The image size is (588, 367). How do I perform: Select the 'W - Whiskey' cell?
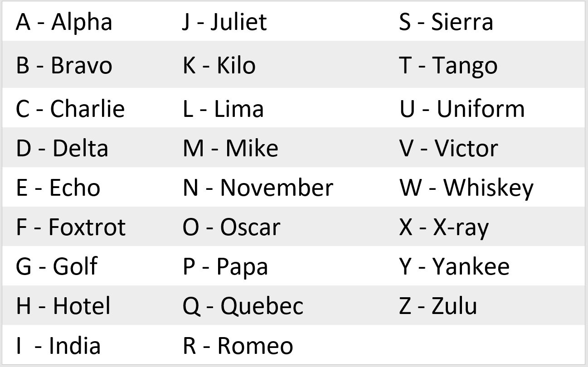[466, 188]
